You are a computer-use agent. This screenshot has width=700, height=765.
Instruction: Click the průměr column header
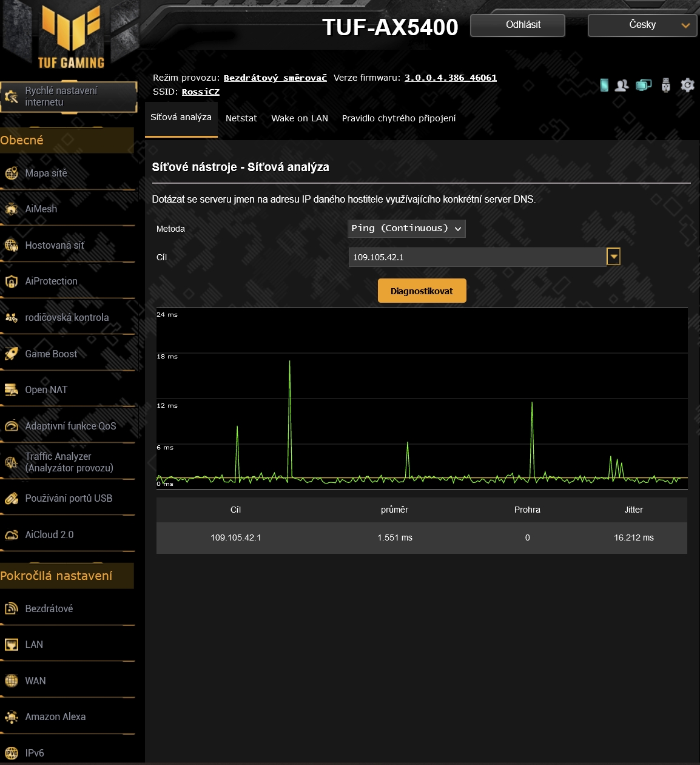pos(395,510)
